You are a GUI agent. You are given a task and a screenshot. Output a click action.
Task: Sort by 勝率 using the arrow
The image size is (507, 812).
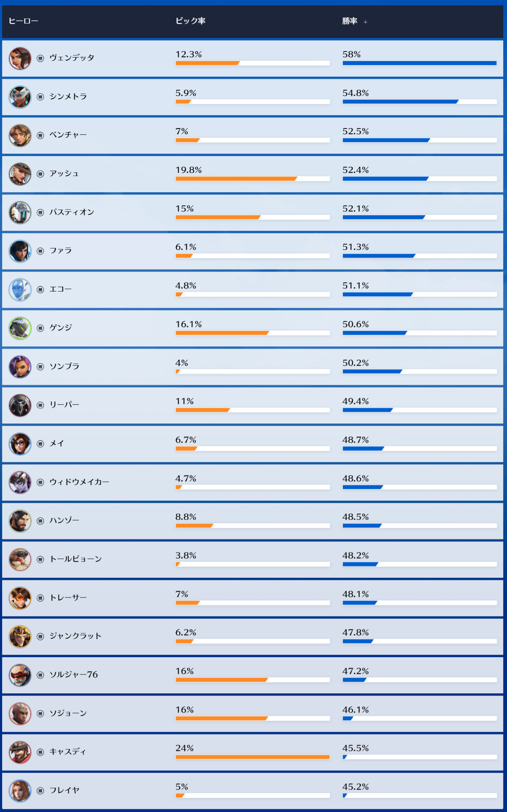point(365,22)
